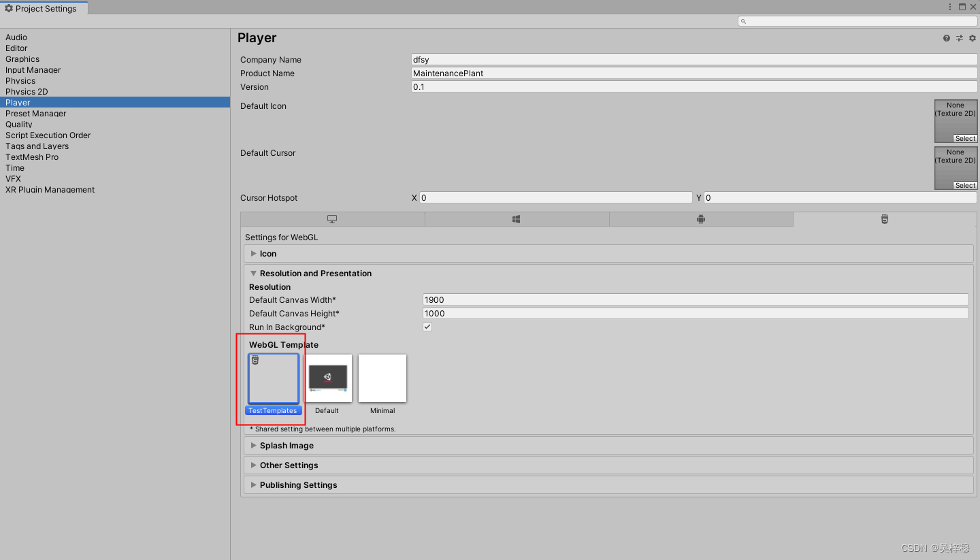This screenshot has width=980, height=560.
Task: Switch to the Desktop platform settings tab
Action: [332, 218]
